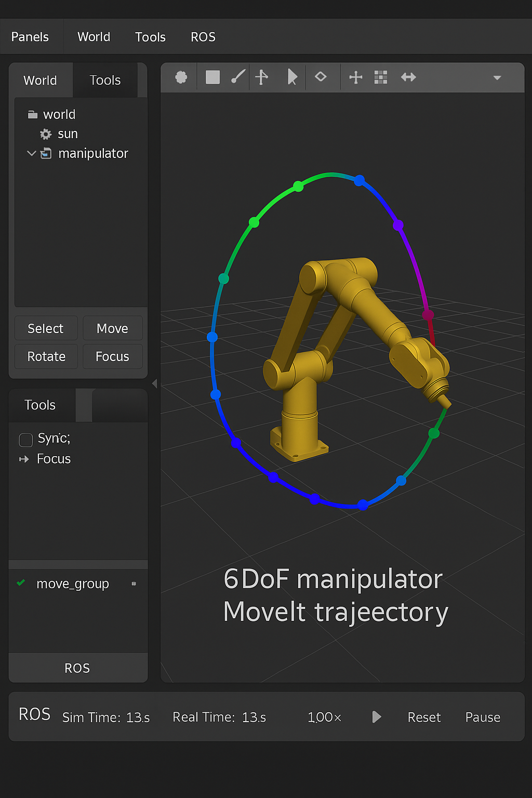
Task: Open the ROS menu in the menu bar
Action: pyautogui.click(x=203, y=36)
